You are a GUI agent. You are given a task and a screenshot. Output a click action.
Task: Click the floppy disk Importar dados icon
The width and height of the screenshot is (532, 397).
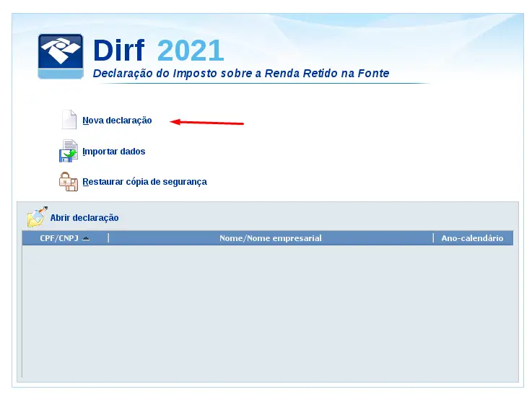point(68,151)
